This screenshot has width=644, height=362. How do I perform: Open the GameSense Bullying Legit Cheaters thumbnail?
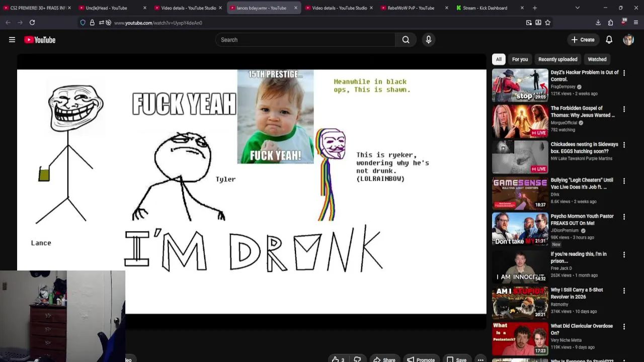pyautogui.click(x=520, y=193)
